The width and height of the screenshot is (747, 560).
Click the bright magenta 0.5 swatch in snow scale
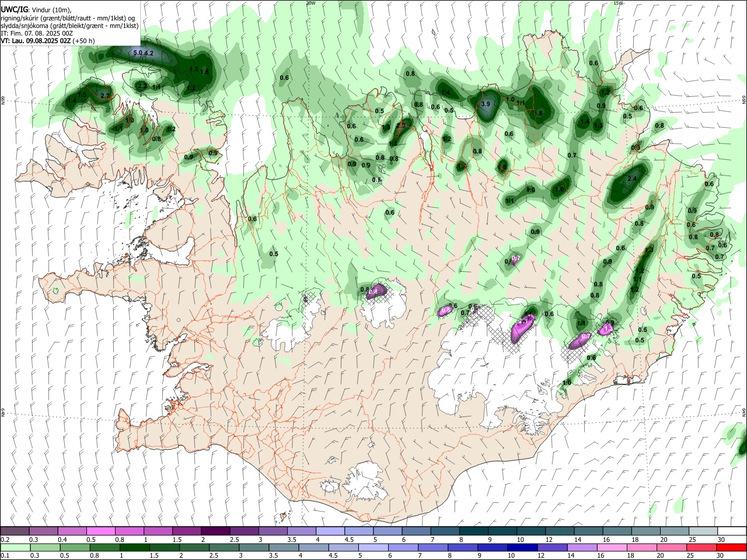pyautogui.click(x=100, y=531)
